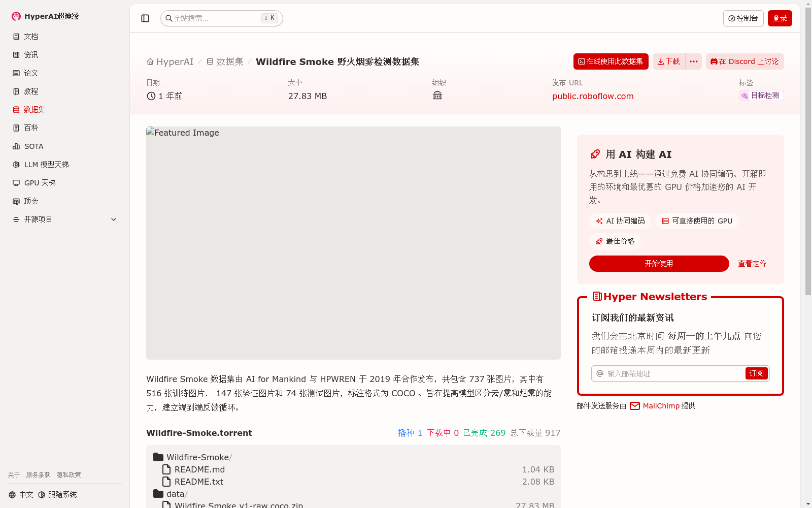The width and height of the screenshot is (812, 508).
Task: Click the 已完成 269 stat
Action: 484,433
